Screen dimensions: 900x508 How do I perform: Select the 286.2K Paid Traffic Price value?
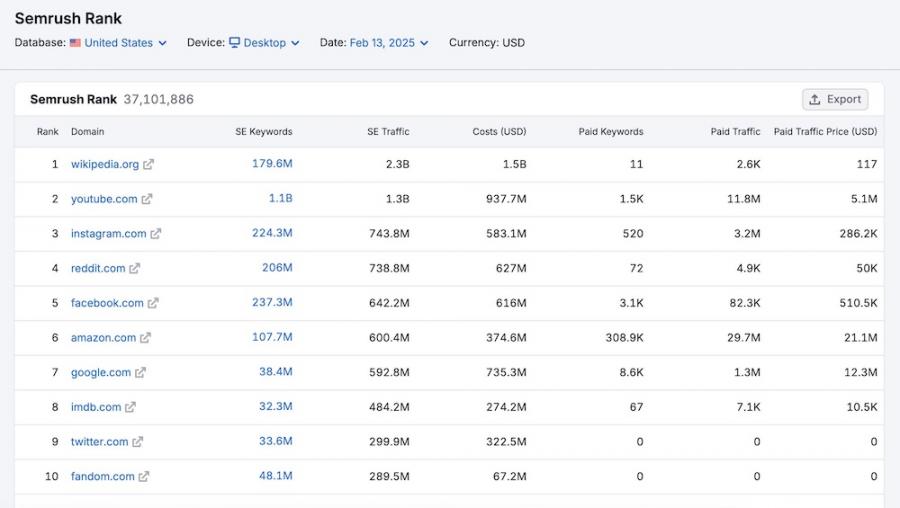tap(858, 234)
